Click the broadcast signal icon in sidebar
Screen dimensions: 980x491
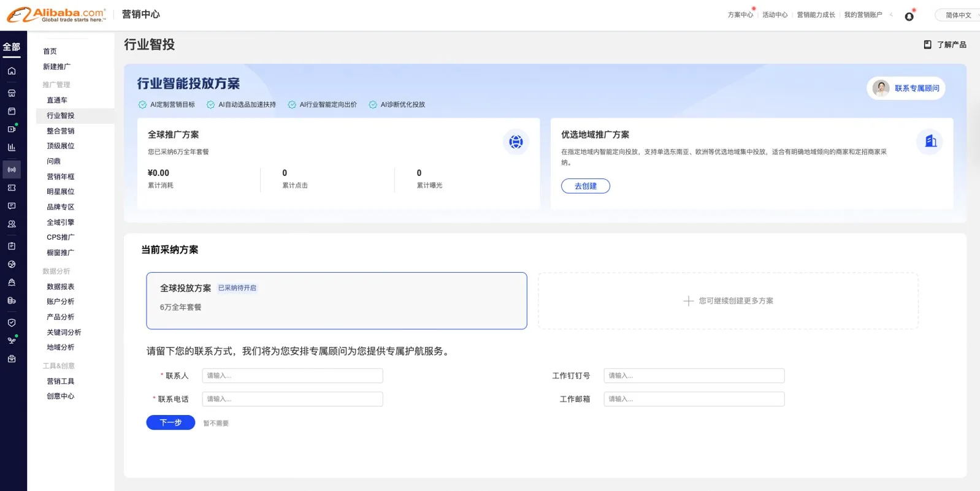pos(12,169)
